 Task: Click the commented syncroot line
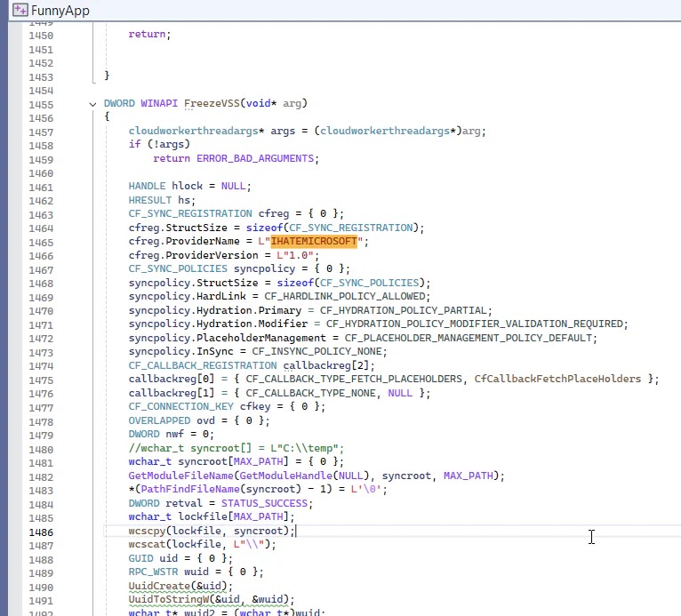pos(236,448)
